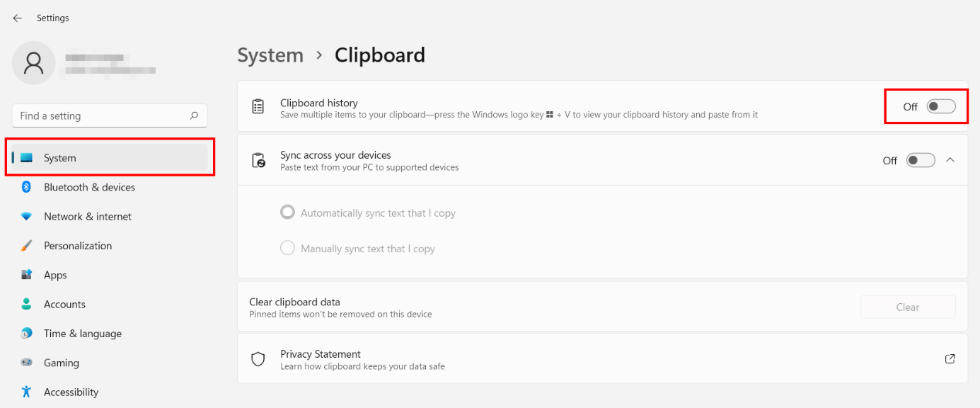Click the Network & internet Wi-Fi icon
This screenshot has width=980, height=408.
pos(26,216)
